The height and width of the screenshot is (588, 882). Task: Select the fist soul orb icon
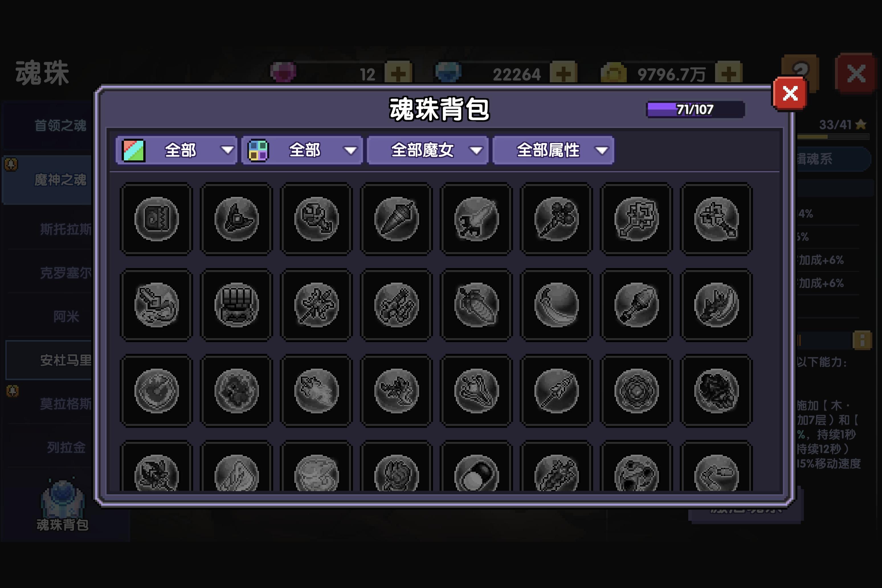click(236, 305)
